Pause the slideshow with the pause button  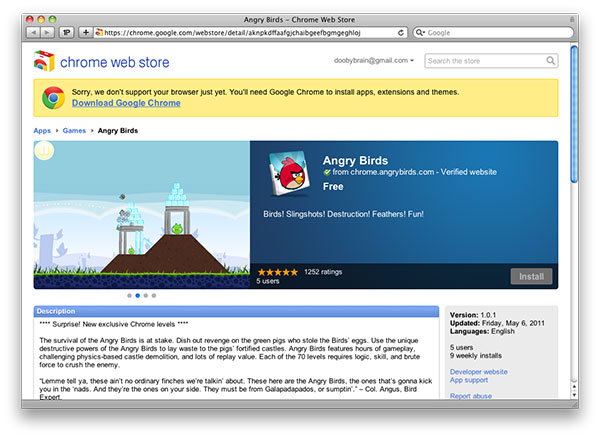[x=44, y=150]
